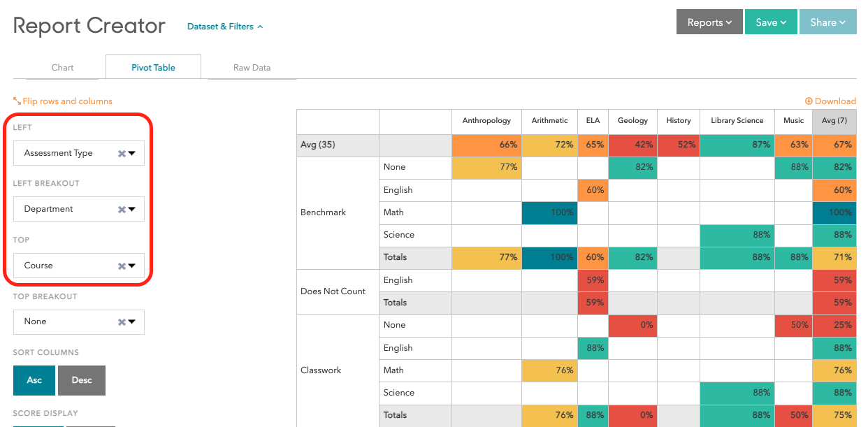The height and width of the screenshot is (427, 868).
Task: Clear the Course selection with the X icon
Action: 122,266
